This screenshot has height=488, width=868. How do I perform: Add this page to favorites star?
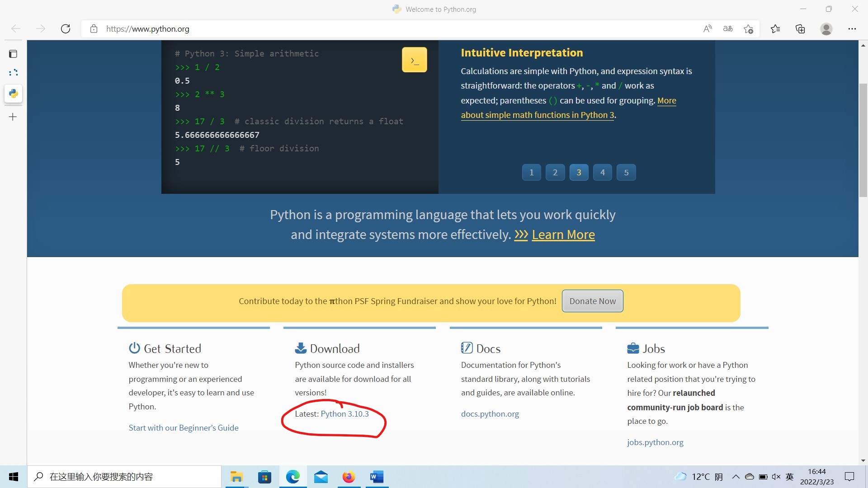point(748,29)
